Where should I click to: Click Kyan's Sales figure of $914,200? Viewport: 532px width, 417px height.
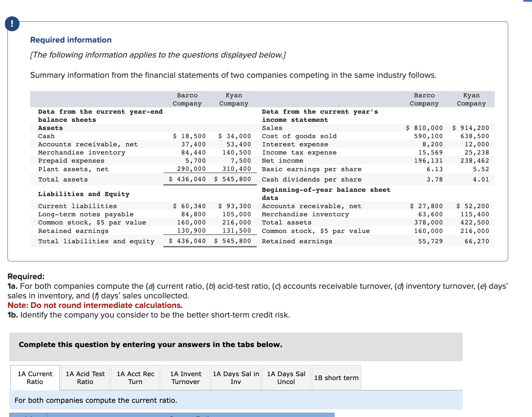(471, 128)
